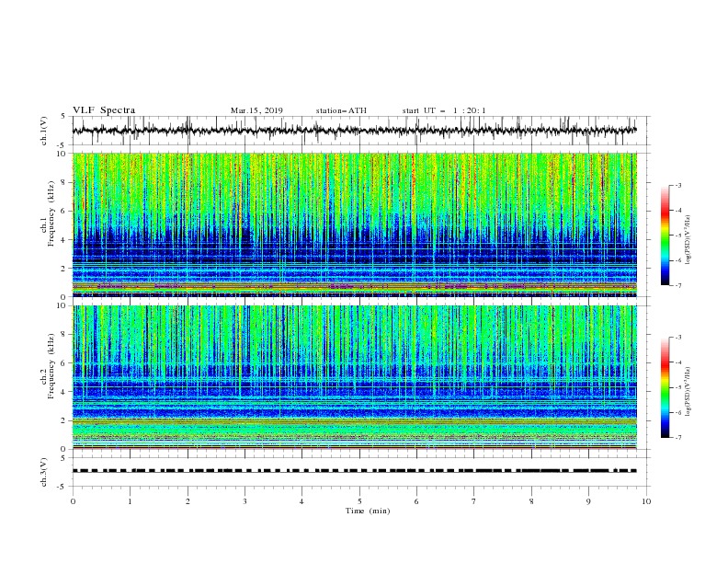Click time axis tick label "6"
The height and width of the screenshot is (563, 728).
coord(416,501)
